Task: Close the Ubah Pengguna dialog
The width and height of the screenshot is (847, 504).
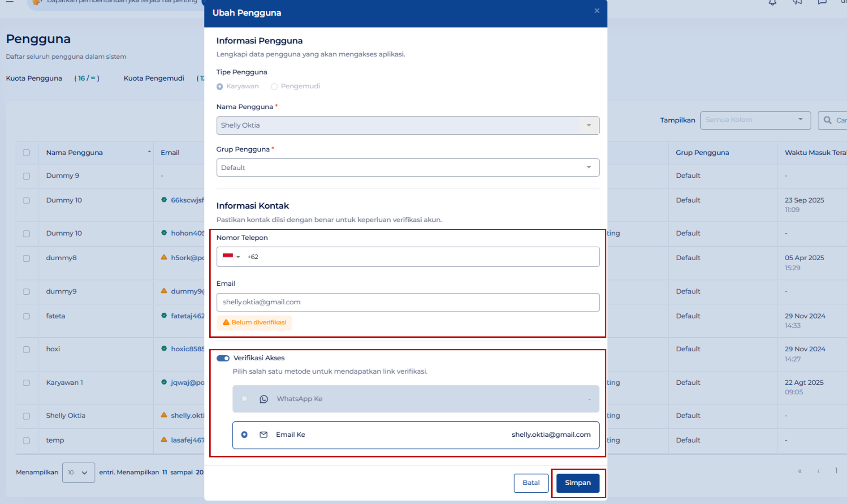Action: click(596, 11)
